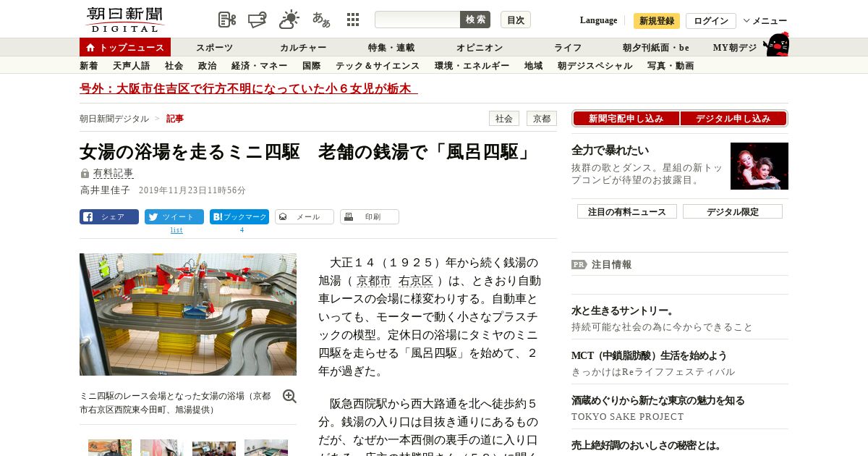Click the black mascot character icon

[776, 45]
